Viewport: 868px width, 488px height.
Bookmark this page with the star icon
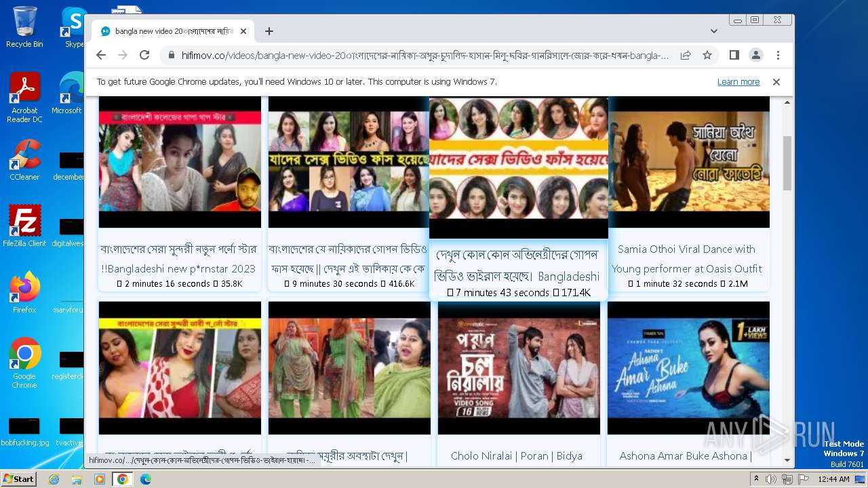point(707,55)
